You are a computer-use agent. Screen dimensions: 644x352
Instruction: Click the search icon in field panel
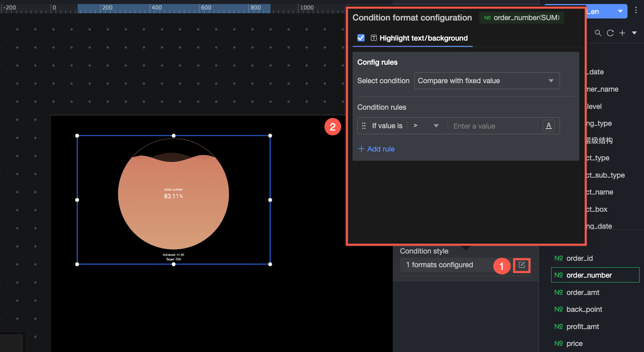point(598,33)
